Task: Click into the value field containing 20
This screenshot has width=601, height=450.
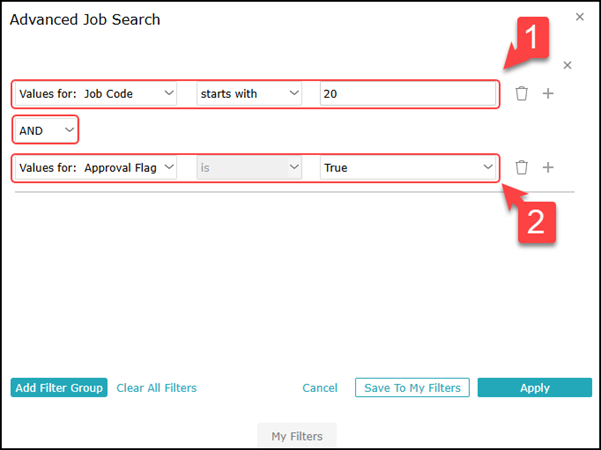Action: (408, 94)
